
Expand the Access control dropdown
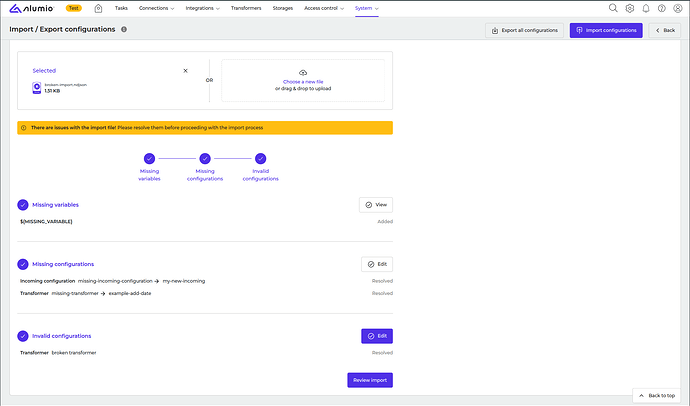click(x=323, y=8)
